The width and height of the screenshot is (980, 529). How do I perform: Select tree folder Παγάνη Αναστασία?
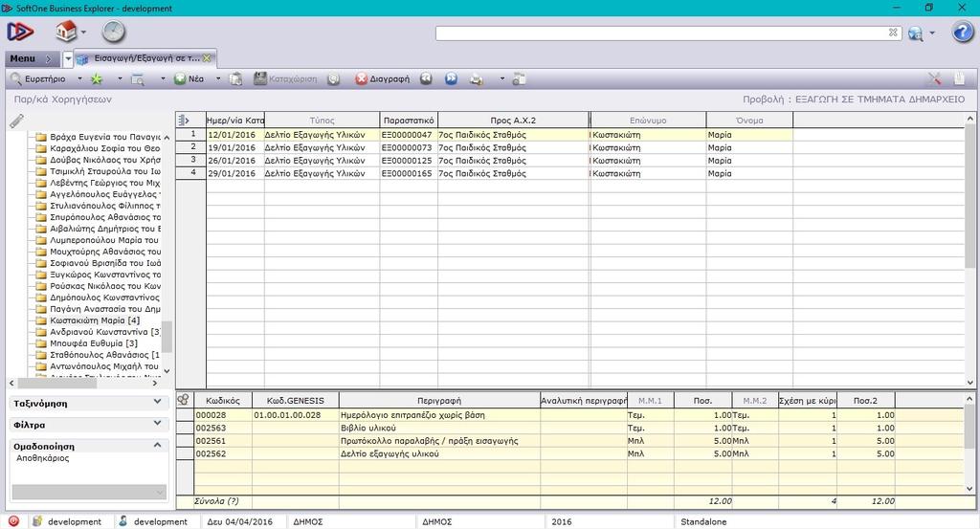pyautogui.click(x=104, y=309)
